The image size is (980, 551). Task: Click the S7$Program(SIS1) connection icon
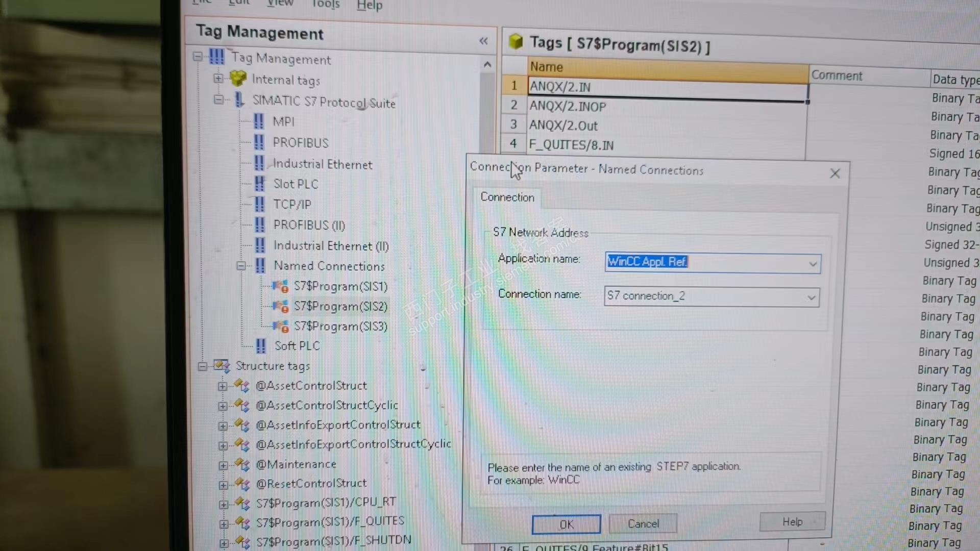(x=280, y=287)
